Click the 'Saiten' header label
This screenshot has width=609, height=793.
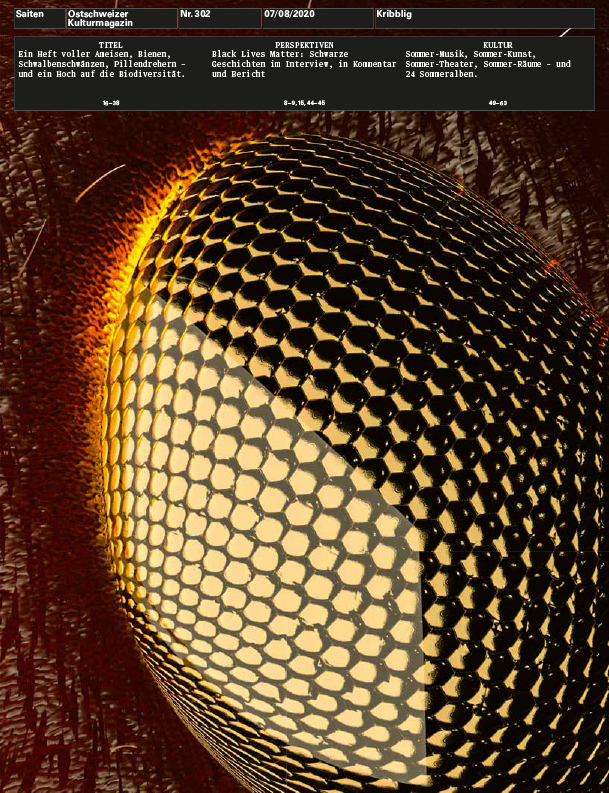click(29, 14)
